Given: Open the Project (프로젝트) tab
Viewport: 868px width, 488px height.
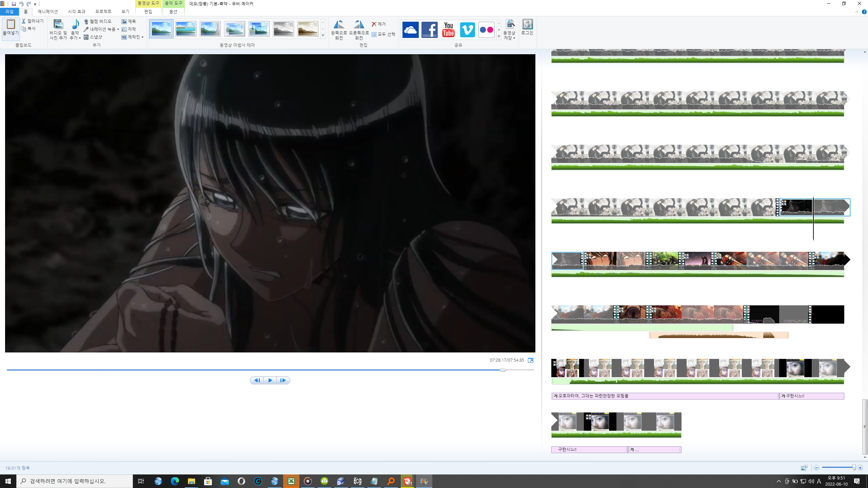Looking at the screenshot, I should click(103, 12).
